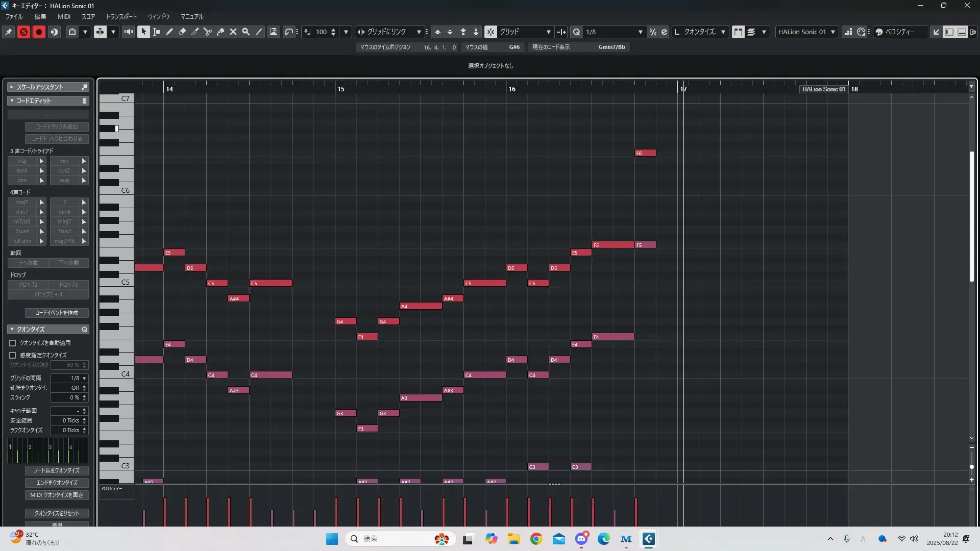Screen dimensions: 980x551
Task: Toggle the Solo Editor button
Action: pos(23,32)
